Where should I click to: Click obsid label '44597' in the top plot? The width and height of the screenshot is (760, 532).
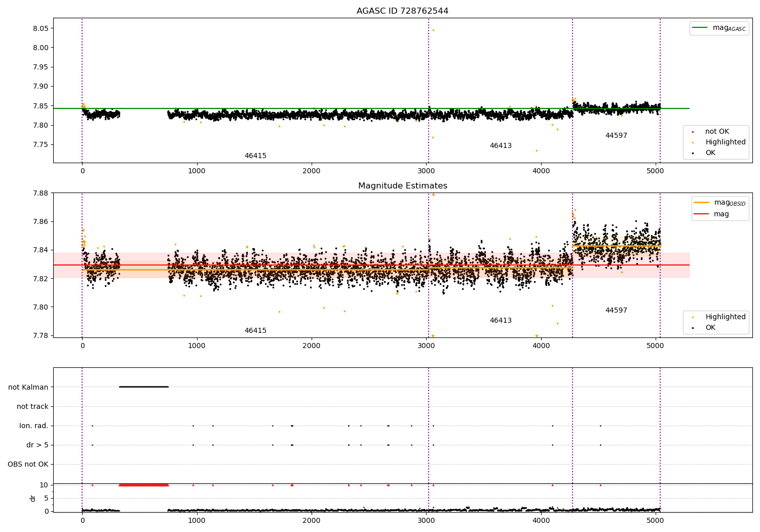pos(616,136)
